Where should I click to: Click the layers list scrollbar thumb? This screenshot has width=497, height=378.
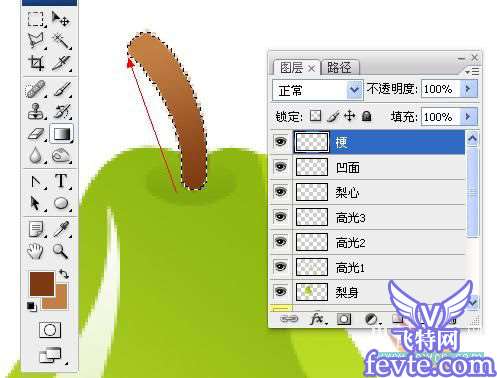pyautogui.click(x=473, y=192)
